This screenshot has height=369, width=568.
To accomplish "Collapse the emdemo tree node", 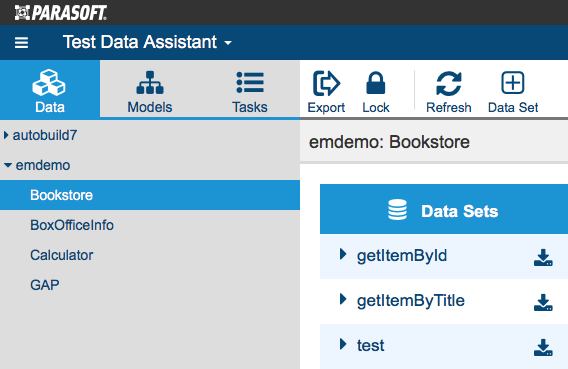I will 8,165.
